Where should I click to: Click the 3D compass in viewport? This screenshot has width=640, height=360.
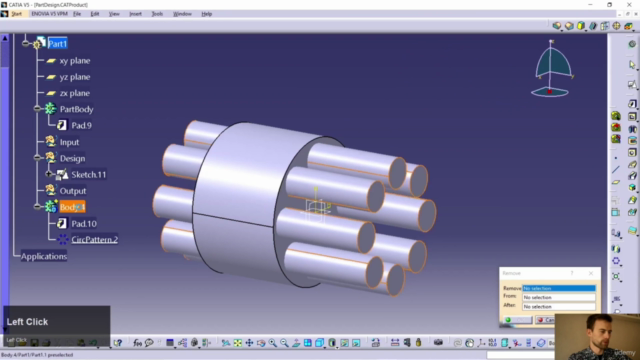pos(552,69)
